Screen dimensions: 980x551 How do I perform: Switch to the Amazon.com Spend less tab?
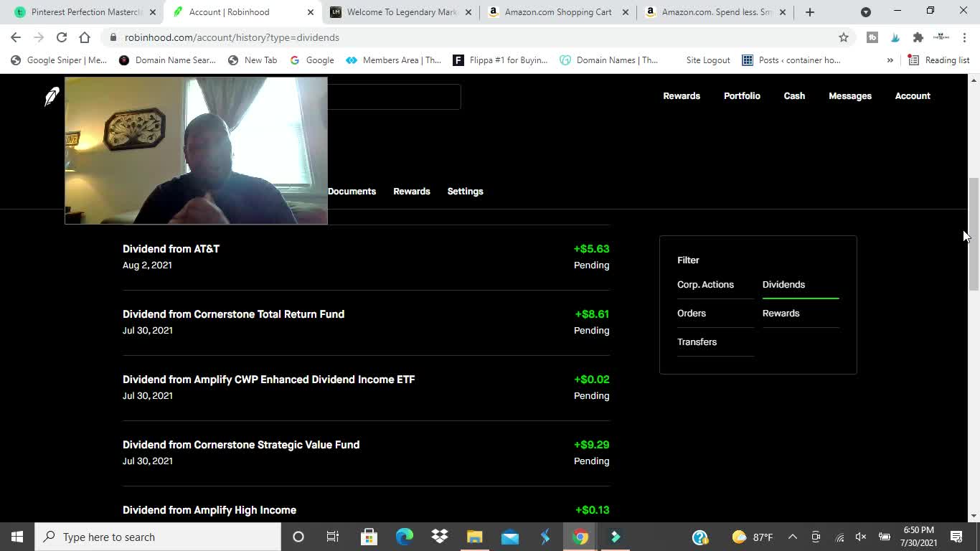[x=716, y=12]
